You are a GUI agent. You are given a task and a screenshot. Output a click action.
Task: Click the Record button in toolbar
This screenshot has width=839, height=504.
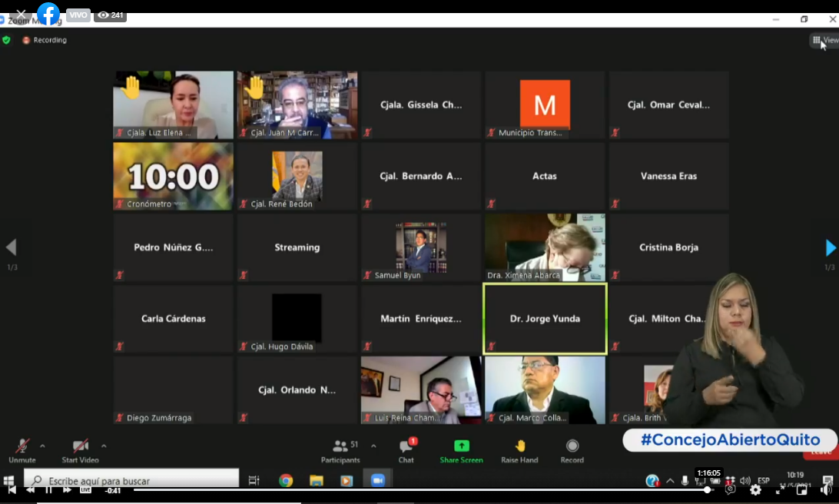(572, 446)
